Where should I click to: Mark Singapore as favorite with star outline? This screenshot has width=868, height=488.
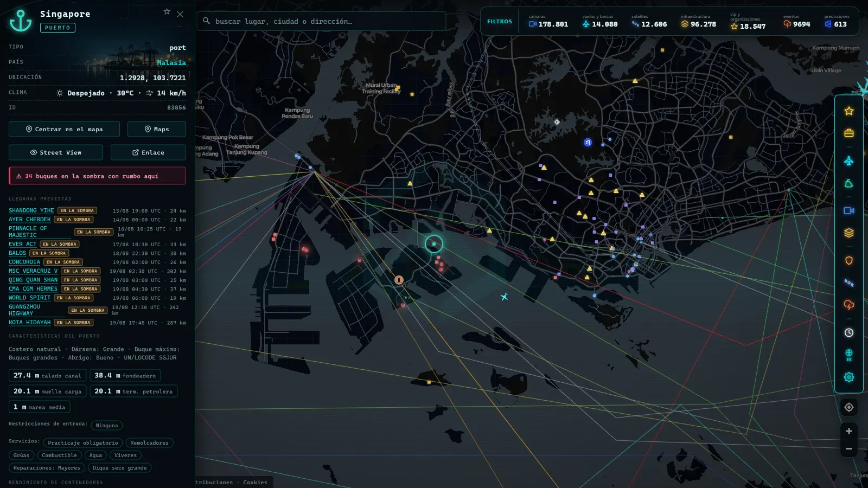tap(167, 11)
